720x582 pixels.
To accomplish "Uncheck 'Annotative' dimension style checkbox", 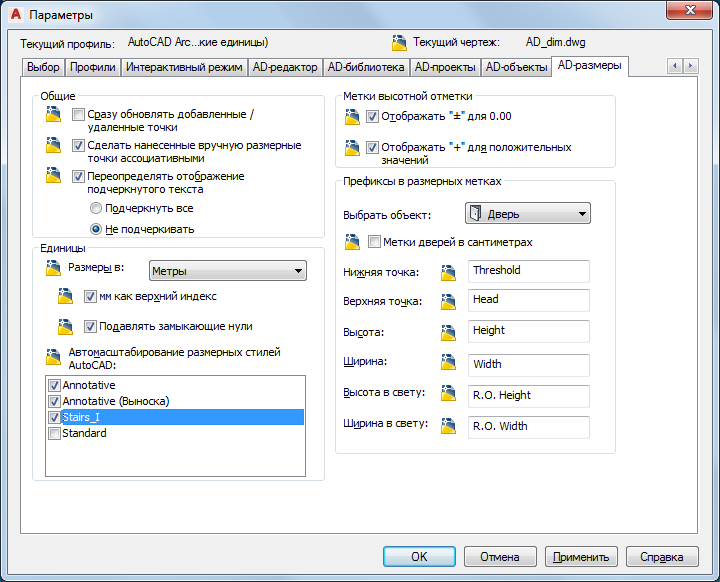I will [55, 385].
